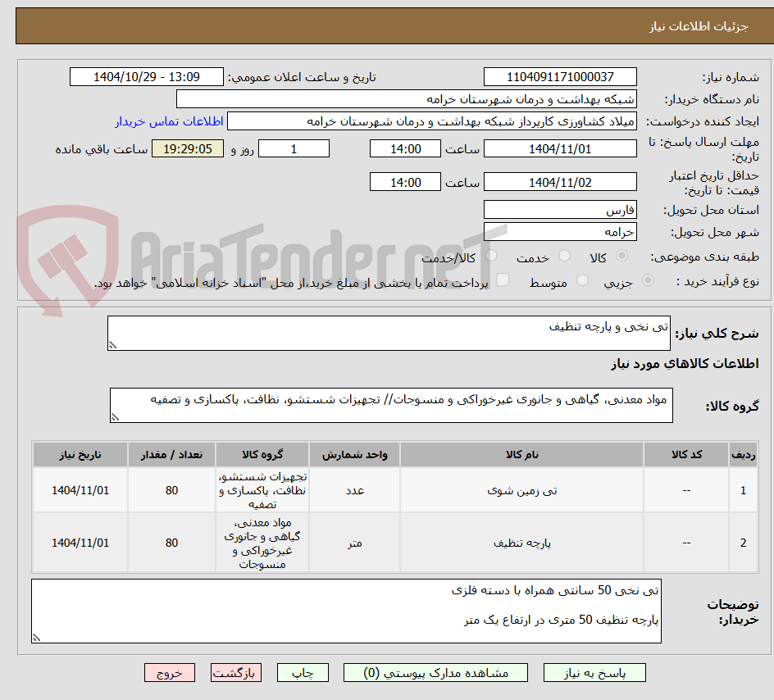Click response deadline date 1404/11/01 field

tap(560, 148)
